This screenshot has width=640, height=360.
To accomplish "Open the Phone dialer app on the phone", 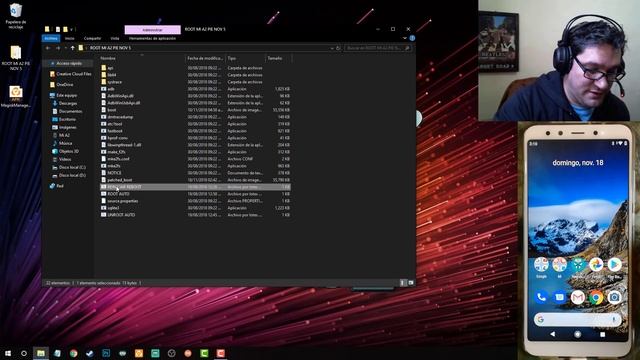I will coord(541,297).
